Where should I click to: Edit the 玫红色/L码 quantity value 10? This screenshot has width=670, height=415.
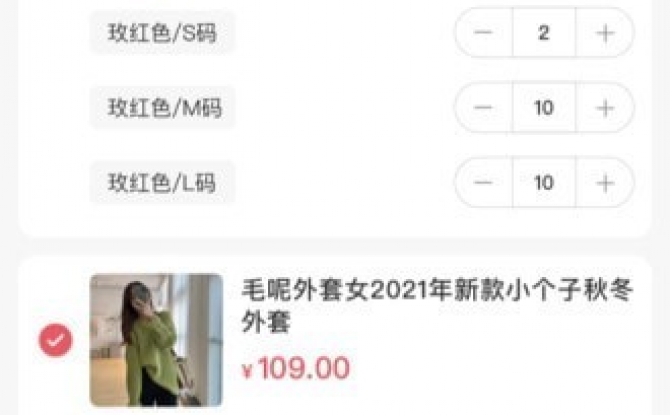544,183
